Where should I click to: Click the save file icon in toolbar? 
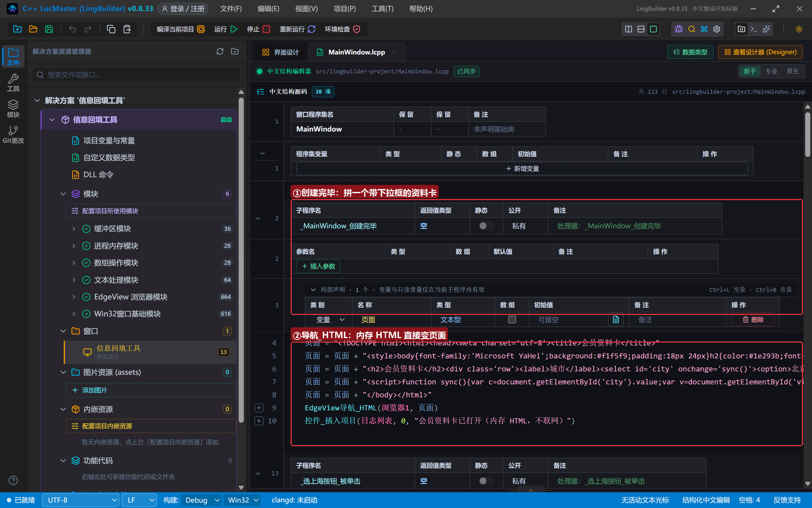click(49, 29)
